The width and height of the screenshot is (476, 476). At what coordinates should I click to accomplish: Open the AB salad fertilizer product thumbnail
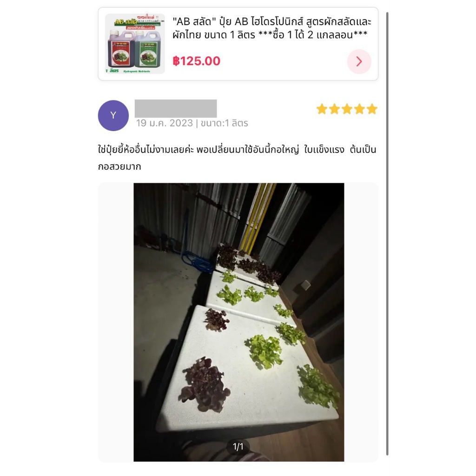tap(135, 44)
